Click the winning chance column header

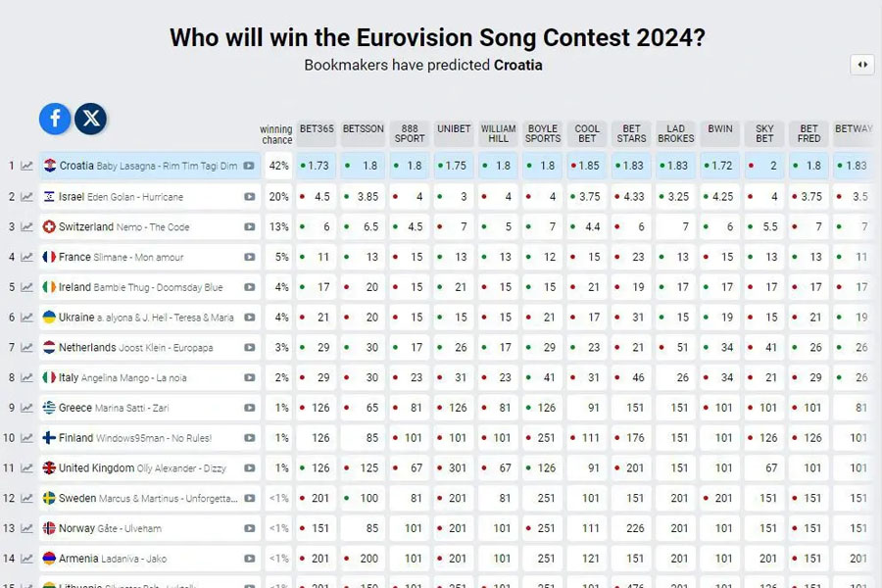coord(276,134)
